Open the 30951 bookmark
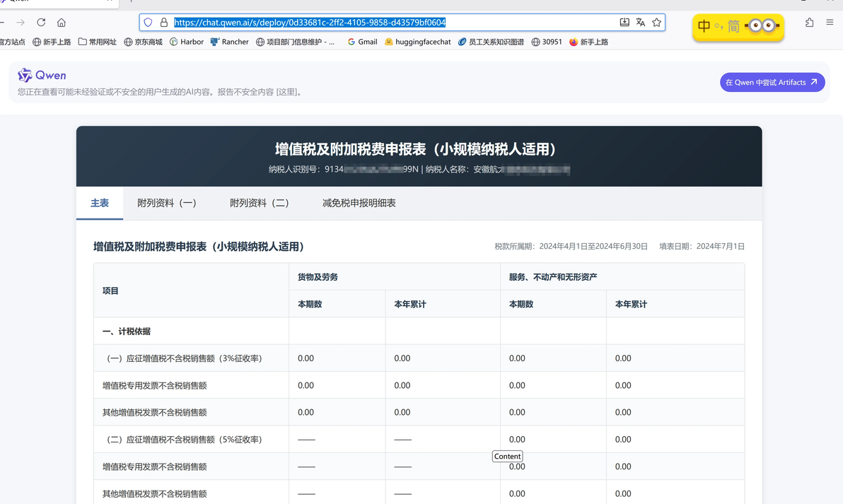This screenshot has width=843, height=504. 547,42
